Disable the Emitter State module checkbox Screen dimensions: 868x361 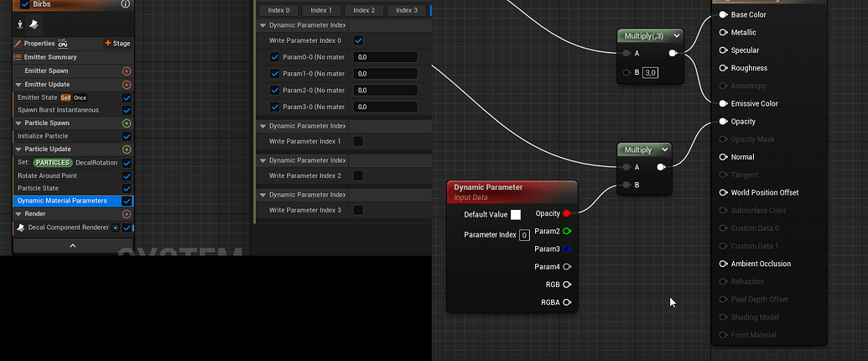click(x=127, y=97)
